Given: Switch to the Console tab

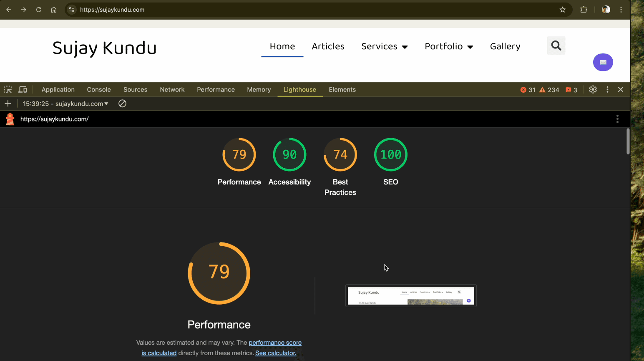Looking at the screenshot, I should [x=98, y=89].
